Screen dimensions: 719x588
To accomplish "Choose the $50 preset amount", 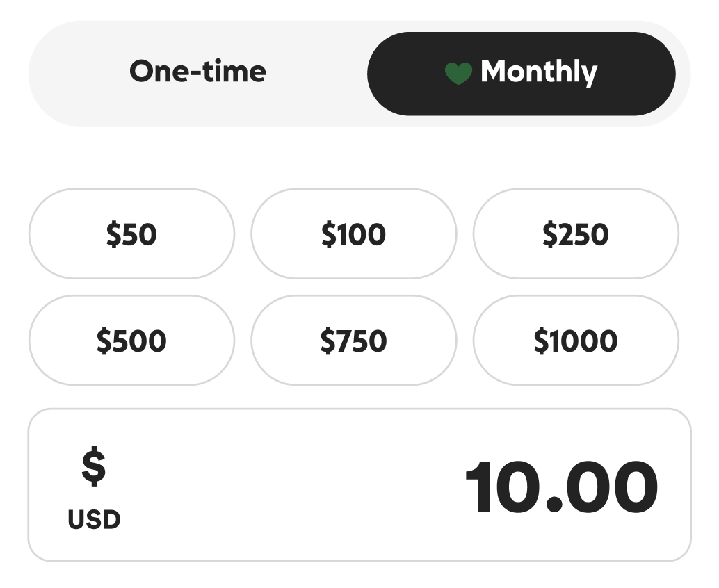I will click(131, 234).
